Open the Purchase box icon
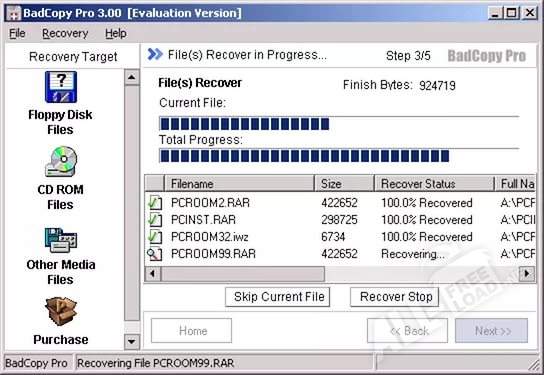 (61, 311)
